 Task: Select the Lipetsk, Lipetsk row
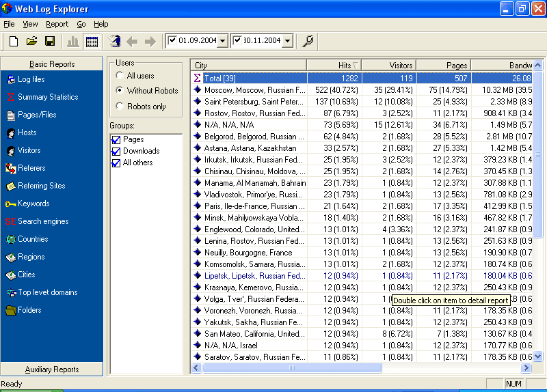pos(362,276)
